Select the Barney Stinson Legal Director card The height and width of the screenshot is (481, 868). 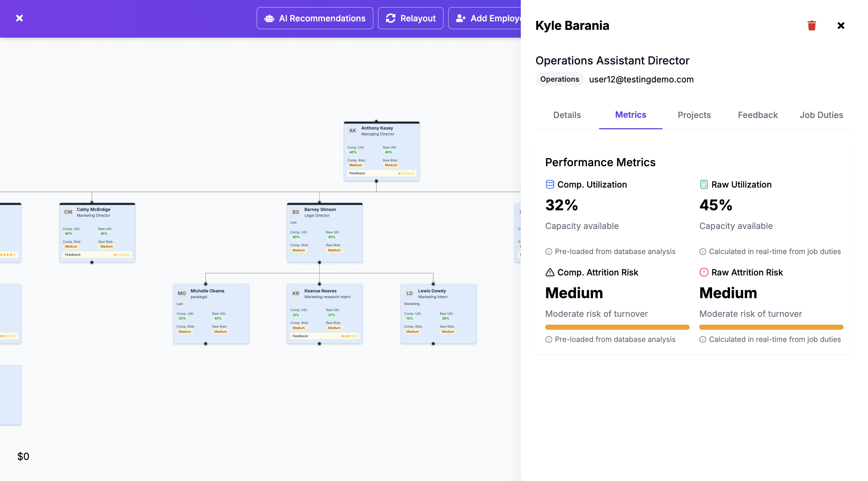[324, 232]
